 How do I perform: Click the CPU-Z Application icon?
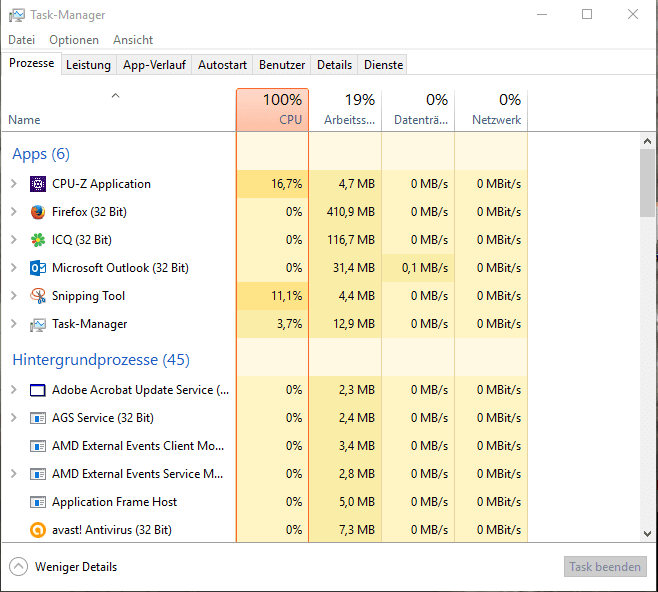point(38,184)
